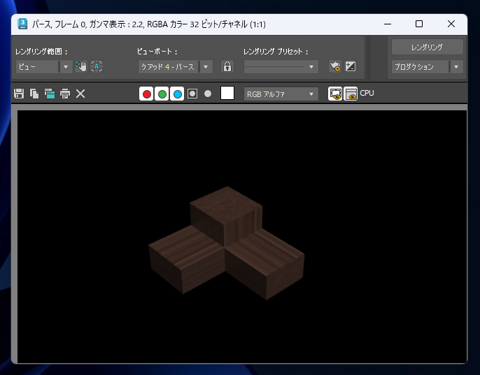Click the rendered wooden blocks image

click(x=227, y=243)
